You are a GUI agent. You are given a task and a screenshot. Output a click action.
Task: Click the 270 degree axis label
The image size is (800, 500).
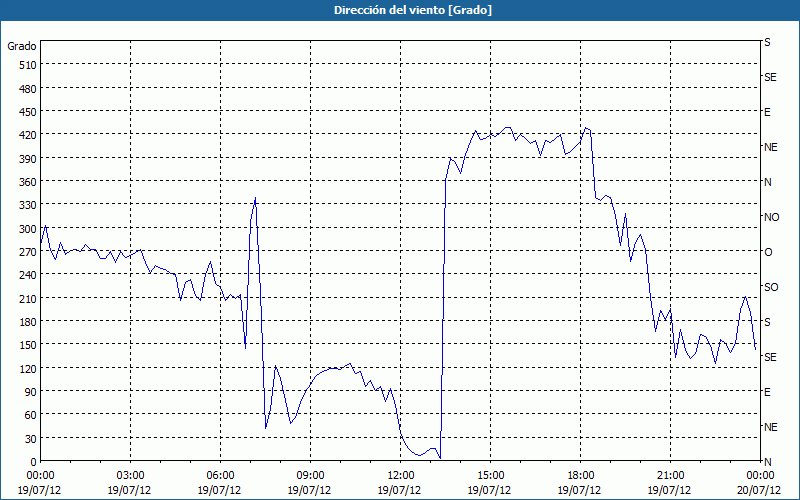click(x=28, y=252)
